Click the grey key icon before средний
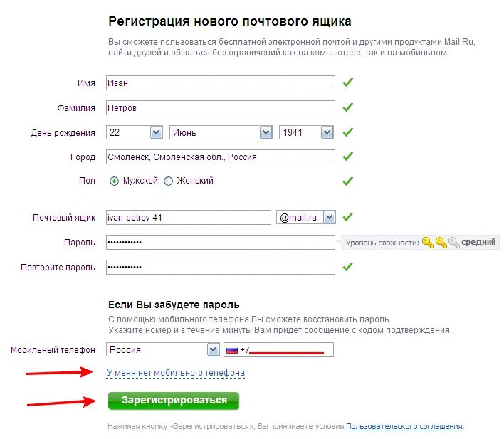This screenshot has width=504, height=439. coord(454,243)
